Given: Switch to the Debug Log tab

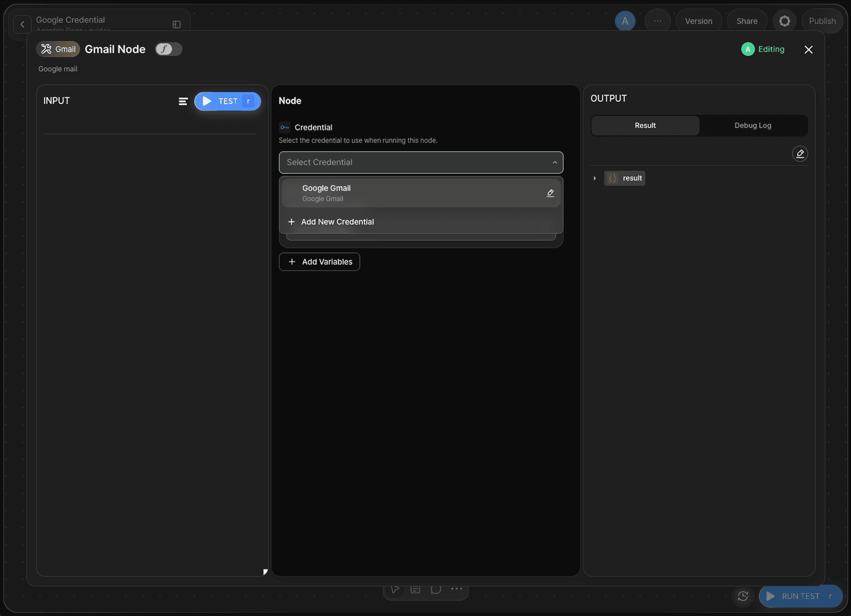Looking at the screenshot, I should click(753, 125).
